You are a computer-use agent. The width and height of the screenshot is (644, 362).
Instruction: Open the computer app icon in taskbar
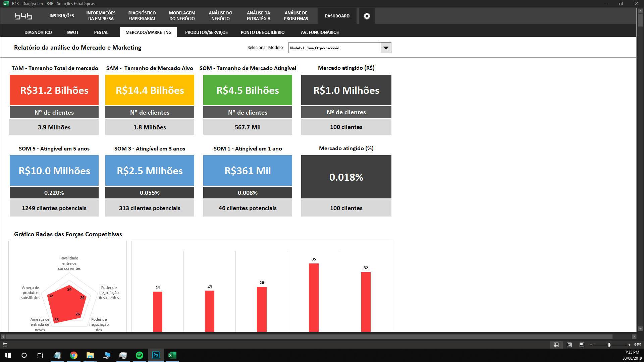coord(106,355)
